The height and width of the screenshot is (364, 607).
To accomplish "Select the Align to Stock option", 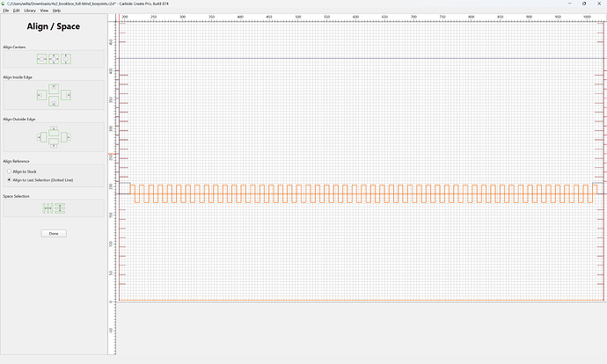I will point(22,171).
